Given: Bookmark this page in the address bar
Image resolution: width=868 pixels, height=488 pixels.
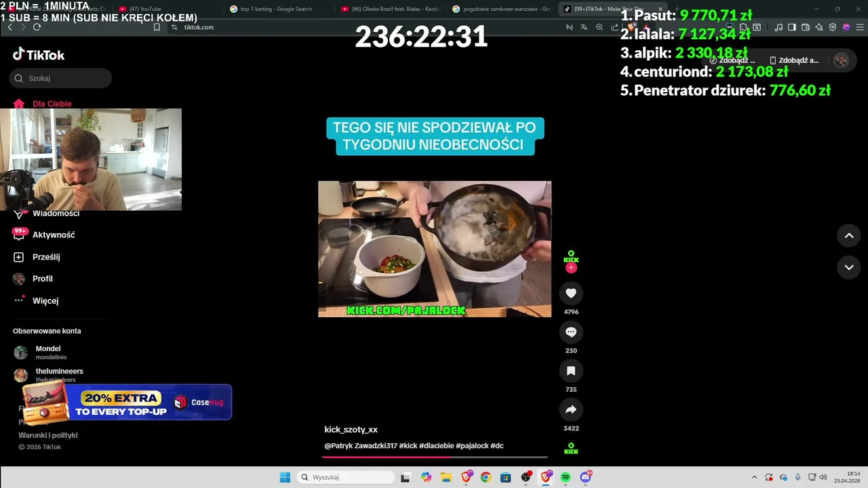Looking at the screenshot, I should [157, 27].
